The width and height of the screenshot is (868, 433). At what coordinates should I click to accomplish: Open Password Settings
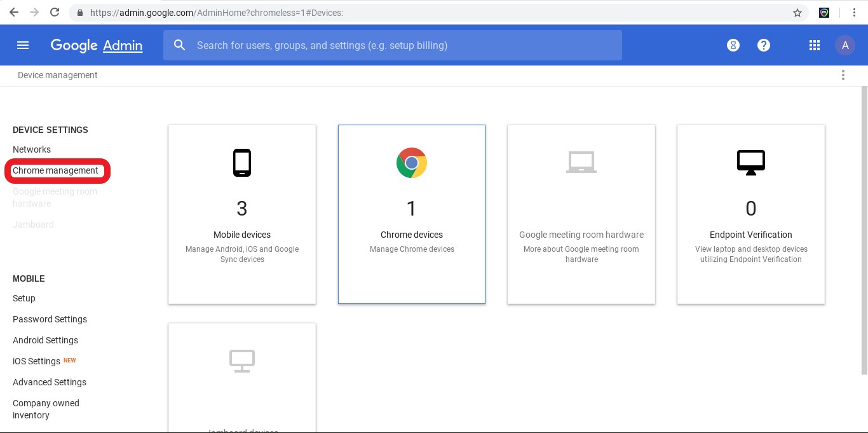tap(50, 319)
